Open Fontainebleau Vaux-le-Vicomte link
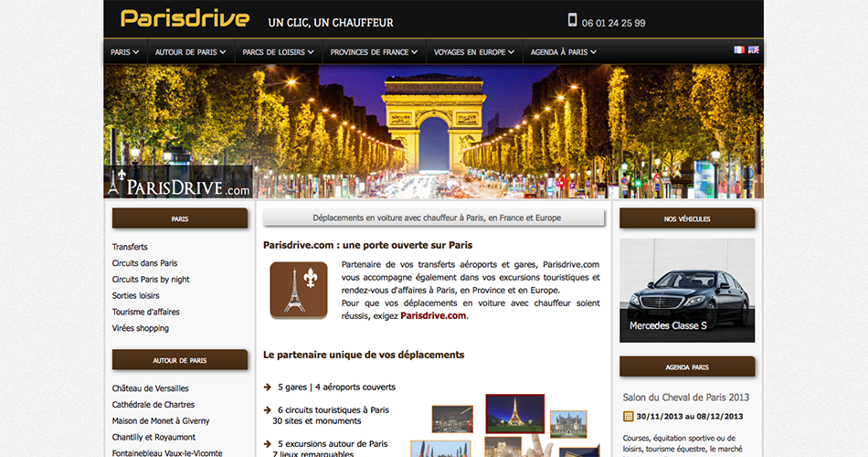 167,453
